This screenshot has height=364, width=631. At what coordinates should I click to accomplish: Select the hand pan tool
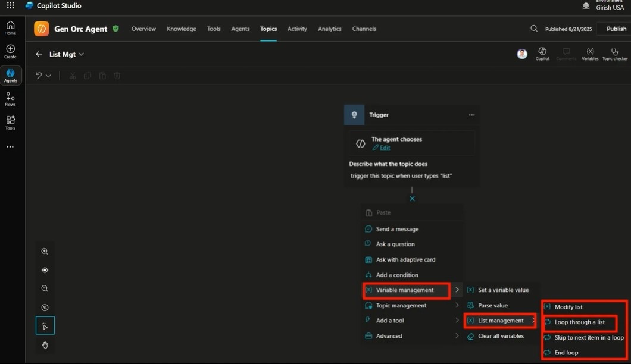click(45, 345)
